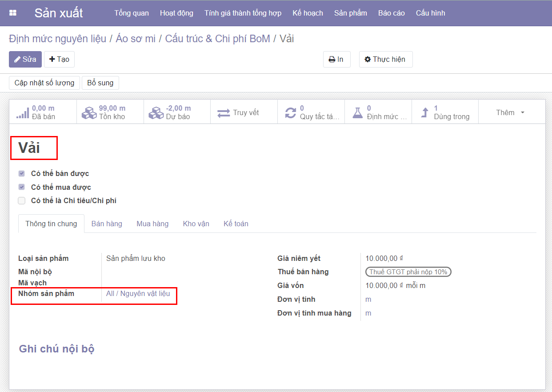The height and width of the screenshot is (392, 552).
Task: Expand the Thêm dropdown
Action: 510,112
